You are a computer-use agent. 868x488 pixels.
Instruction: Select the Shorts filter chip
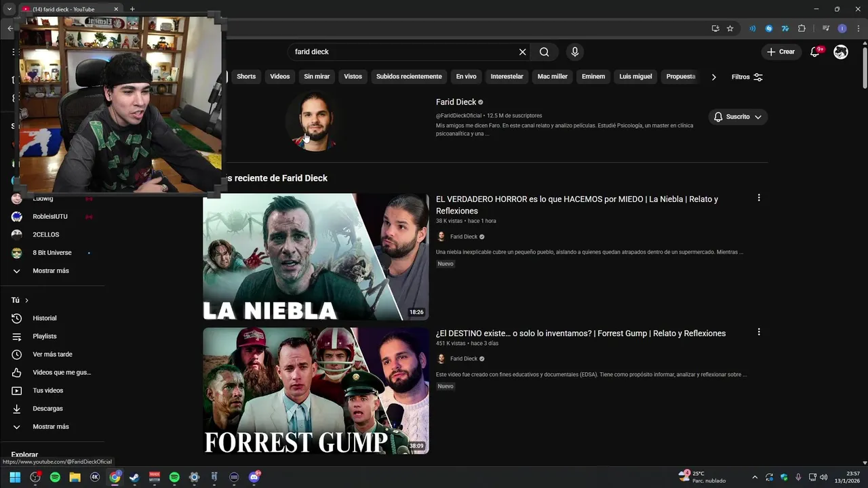point(246,77)
